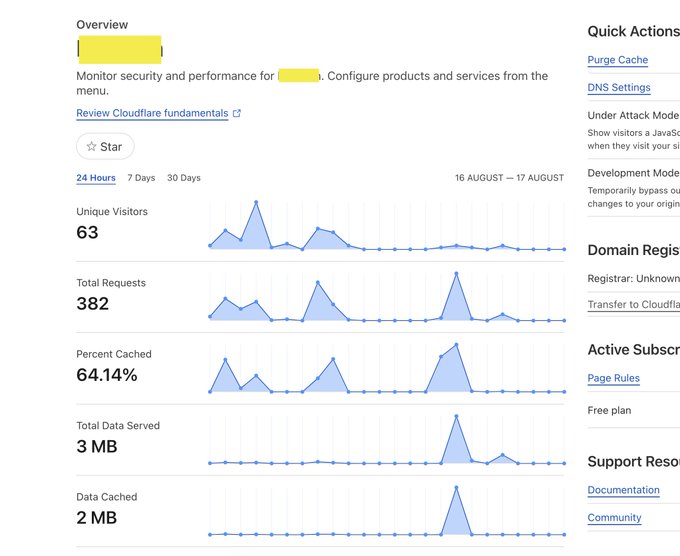
Task: Select the 24 Hours tab
Action: [x=96, y=178]
